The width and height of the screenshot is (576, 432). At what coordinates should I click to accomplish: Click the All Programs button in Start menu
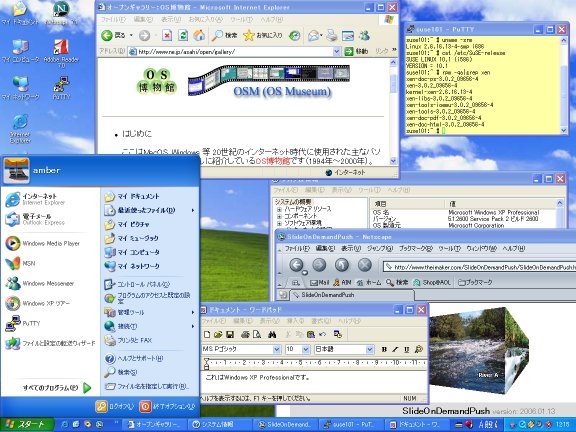[56, 388]
